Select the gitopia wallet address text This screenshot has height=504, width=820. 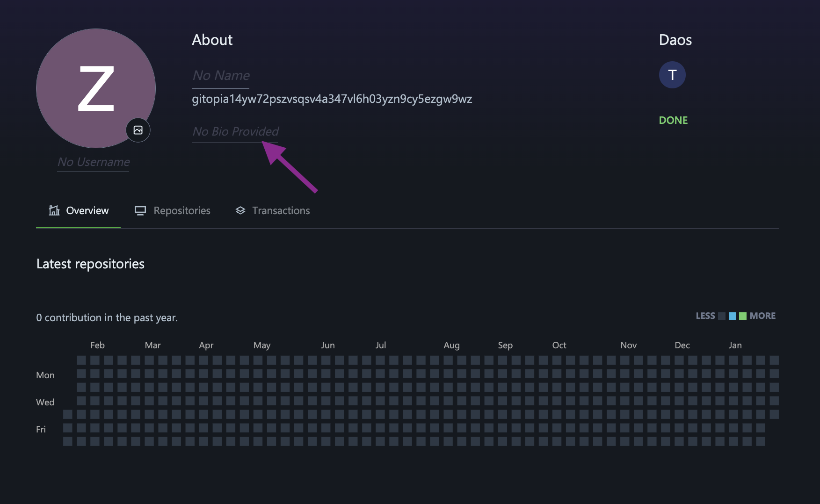(x=332, y=99)
